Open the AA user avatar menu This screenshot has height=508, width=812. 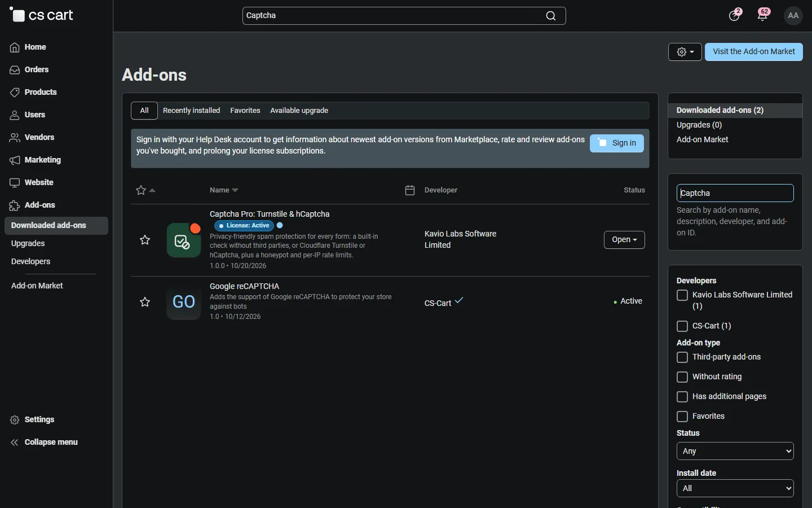click(793, 16)
